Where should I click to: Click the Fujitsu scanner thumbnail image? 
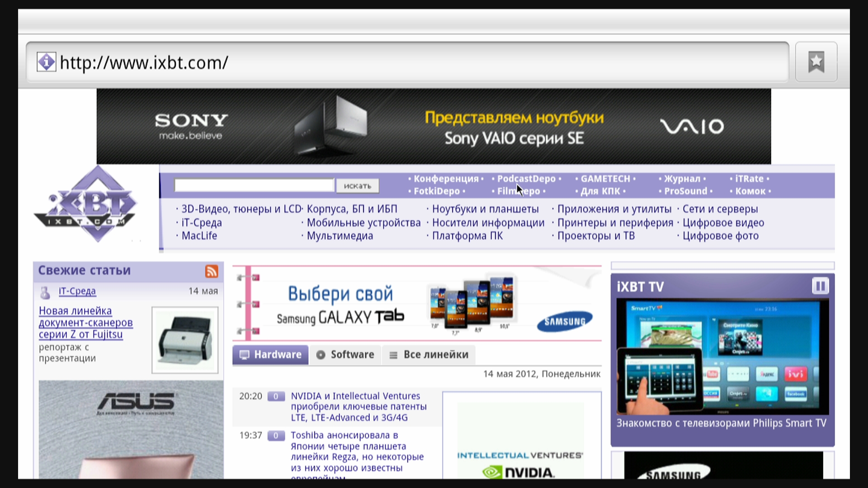(185, 340)
